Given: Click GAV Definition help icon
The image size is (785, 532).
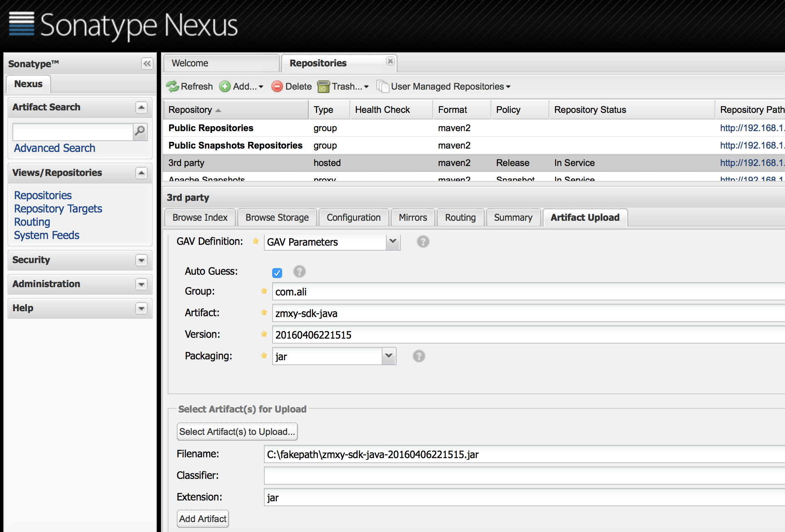Looking at the screenshot, I should [x=423, y=242].
